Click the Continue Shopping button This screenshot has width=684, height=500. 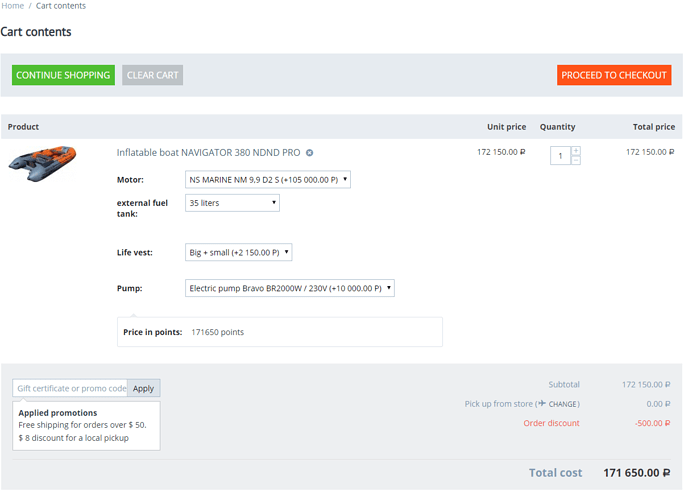click(63, 75)
